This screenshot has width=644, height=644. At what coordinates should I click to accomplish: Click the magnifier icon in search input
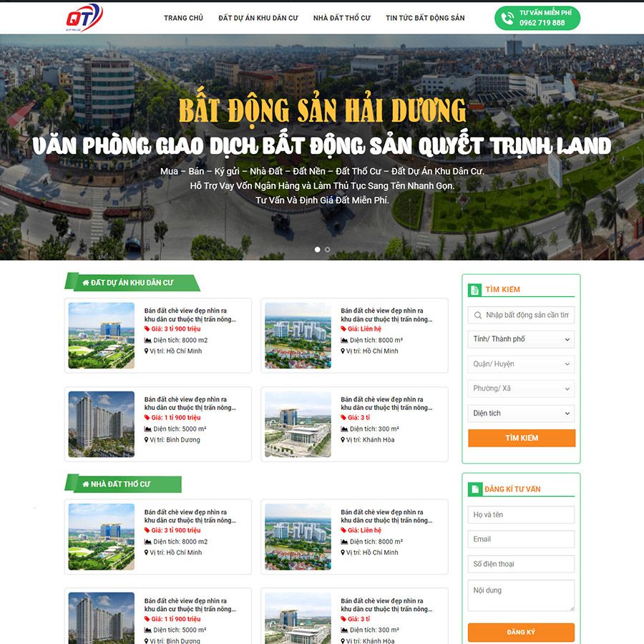[477, 315]
